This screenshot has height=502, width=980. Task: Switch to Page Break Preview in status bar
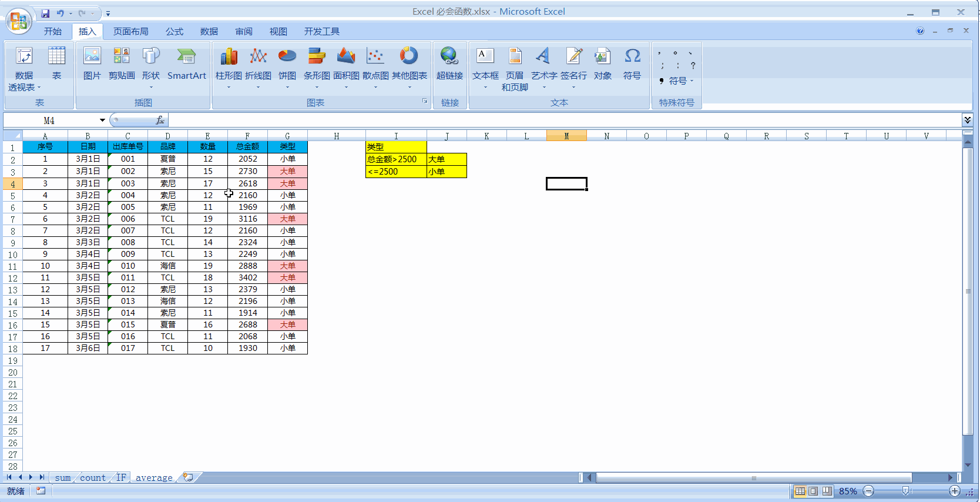pos(827,491)
